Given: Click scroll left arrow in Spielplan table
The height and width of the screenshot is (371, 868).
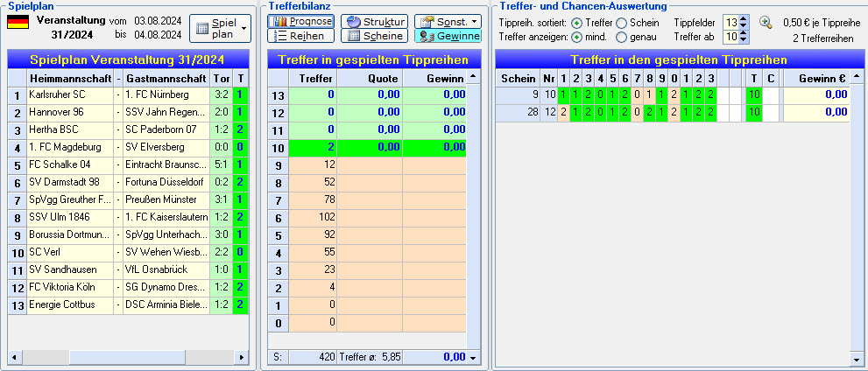Looking at the screenshot, I should [x=13, y=357].
